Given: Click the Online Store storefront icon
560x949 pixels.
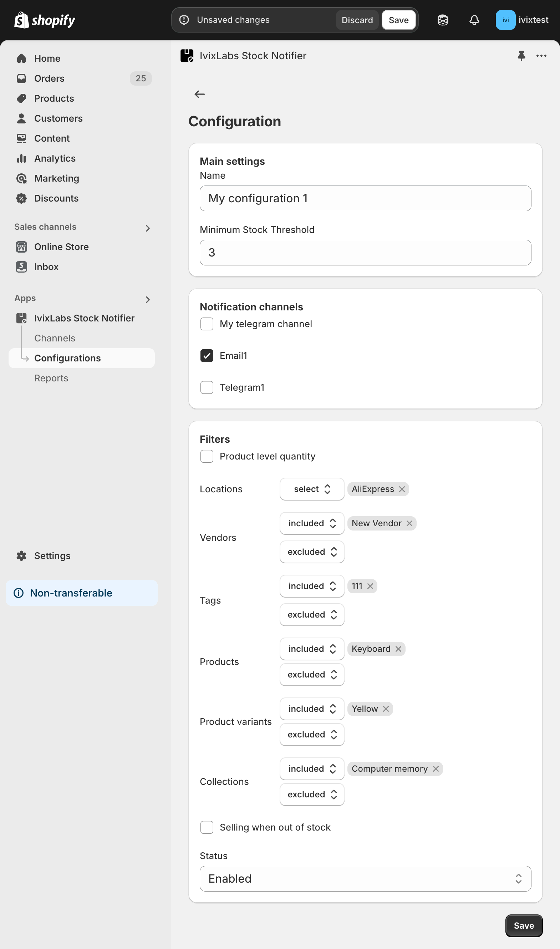Looking at the screenshot, I should pos(21,247).
